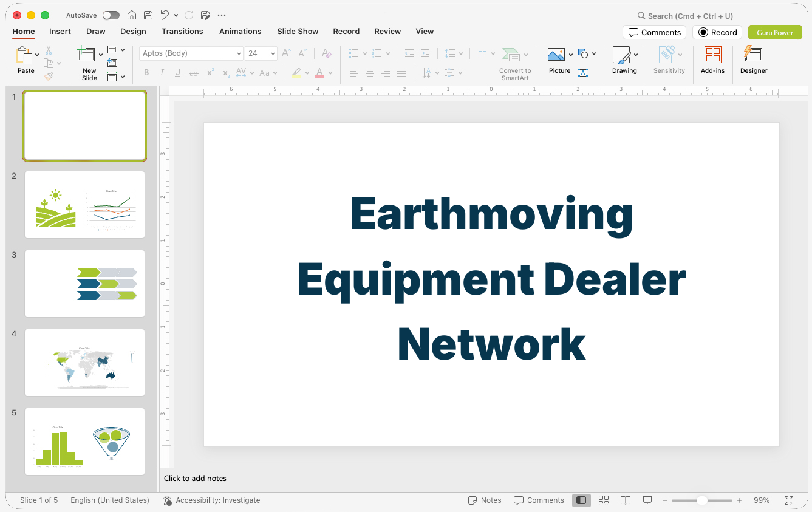Toggle Bold formatting
The image size is (812, 512).
point(146,73)
